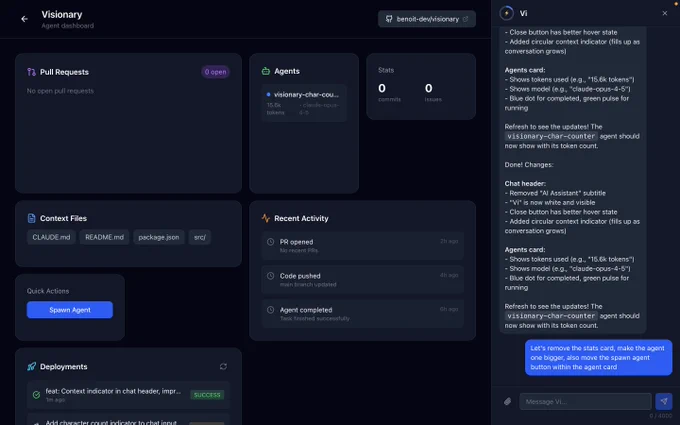Open the CLAUDE.md context file chip
This screenshot has height=425, width=680.
click(51, 237)
